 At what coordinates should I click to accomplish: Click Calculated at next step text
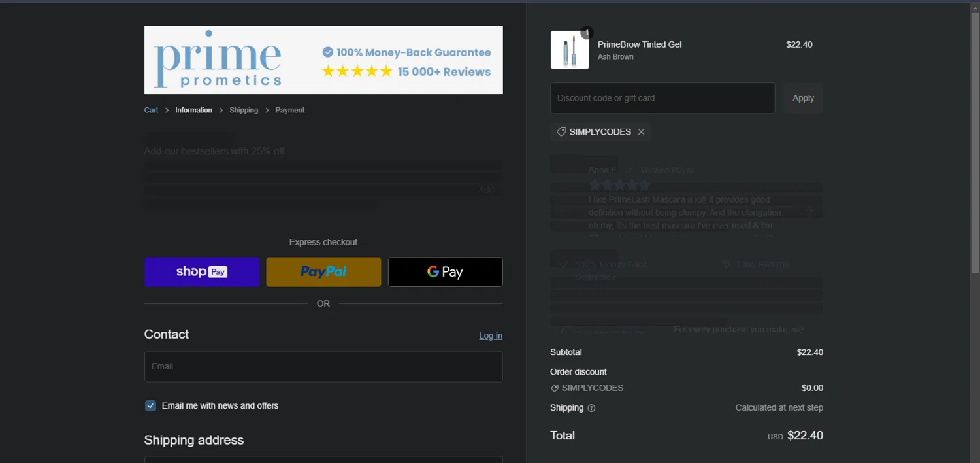coord(779,408)
